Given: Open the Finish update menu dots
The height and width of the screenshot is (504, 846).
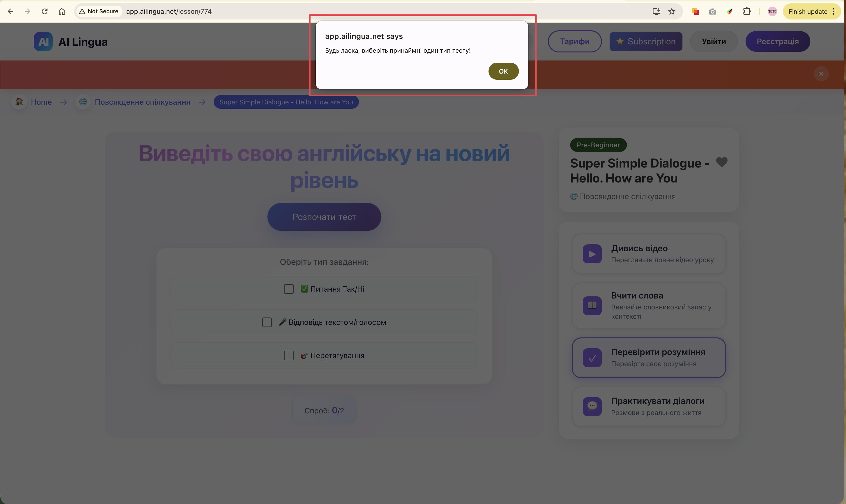Looking at the screenshot, I should click(x=833, y=12).
